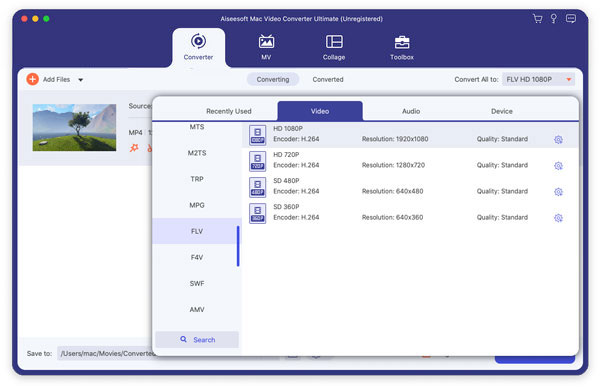
Task: Choose SWF in the format list
Action: point(197,283)
